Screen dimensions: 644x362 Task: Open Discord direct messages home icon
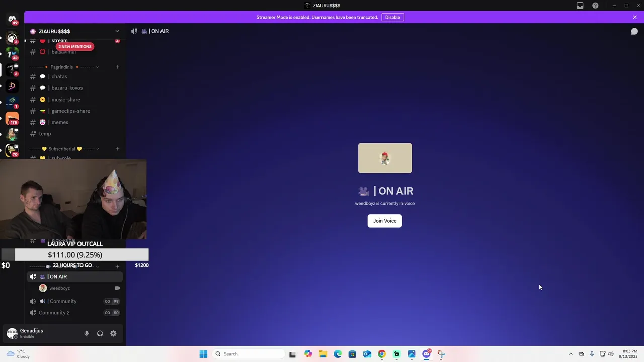tap(12, 19)
